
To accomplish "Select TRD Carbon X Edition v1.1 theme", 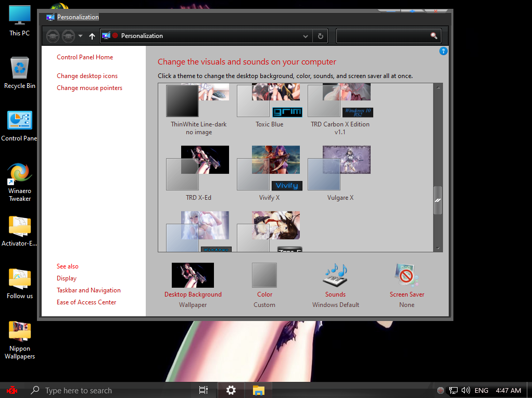I will [340, 109].
